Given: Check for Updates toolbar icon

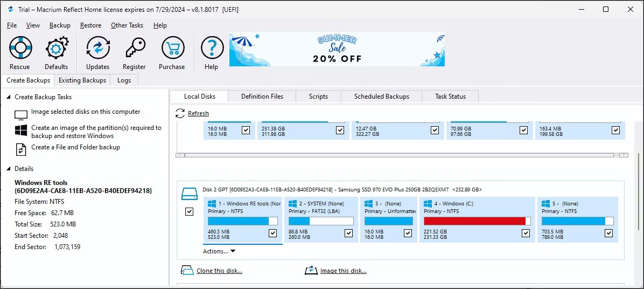Looking at the screenshot, I should click(x=97, y=49).
